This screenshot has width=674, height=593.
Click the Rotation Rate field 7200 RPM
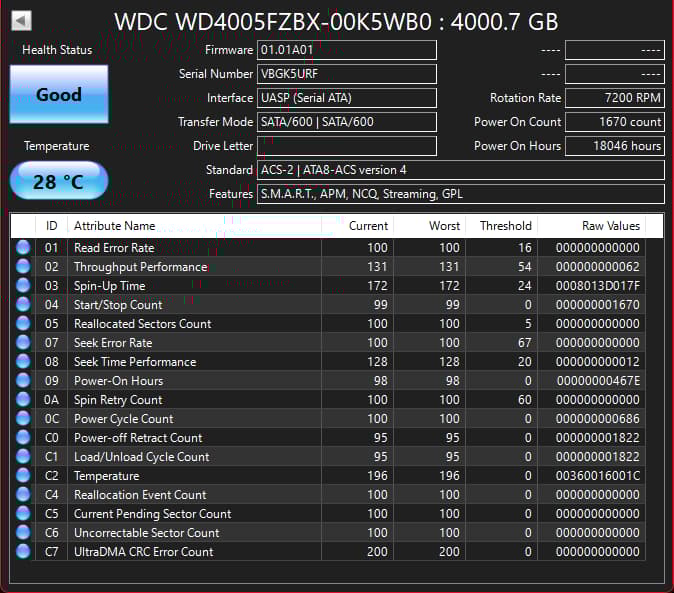(615, 98)
